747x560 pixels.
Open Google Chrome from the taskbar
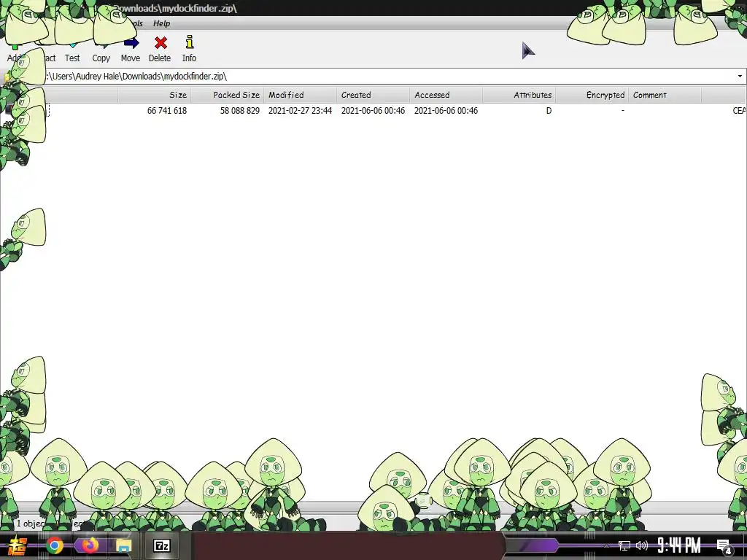pos(55,545)
